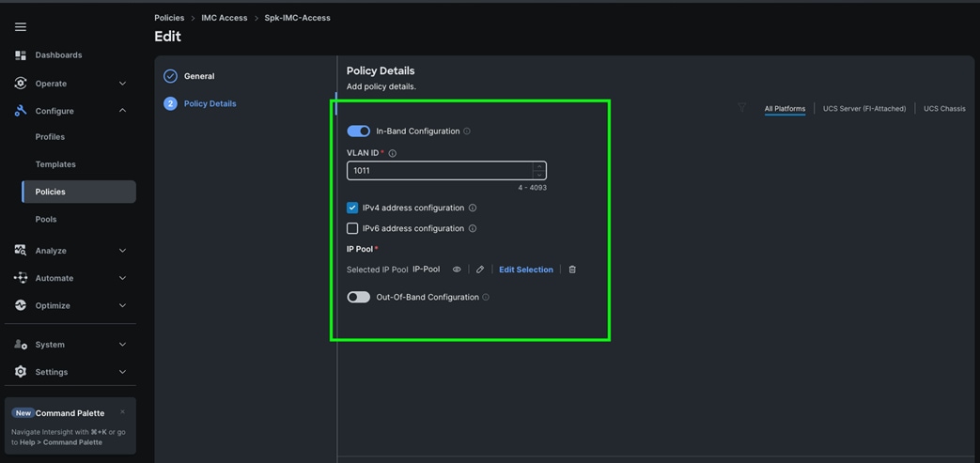The height and width of the screenshot is (463, 980).
Task: Go to Dashboards in sidebar
Action: point(59,55)
